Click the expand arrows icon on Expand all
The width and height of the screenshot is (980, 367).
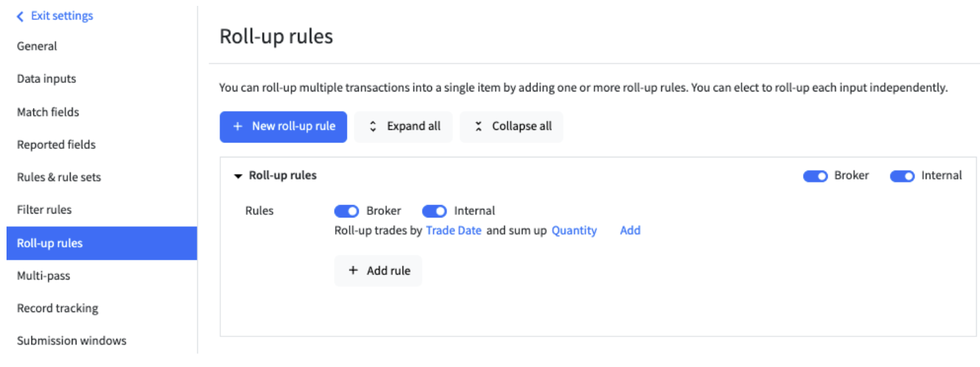click(x=373, y=127)
